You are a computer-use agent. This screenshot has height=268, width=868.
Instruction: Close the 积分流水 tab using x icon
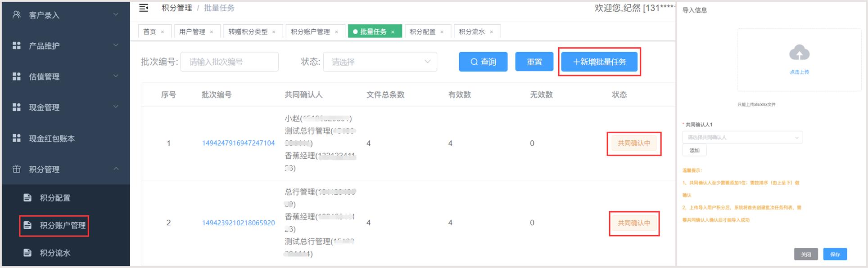(492, 32)
